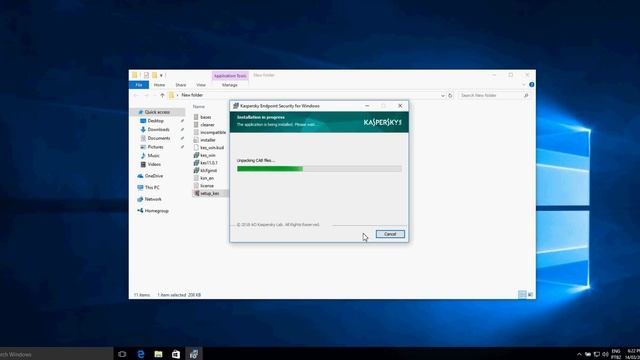Image resolution: width=640 pixels, height=360 pixels.
Task: Collapse the ribbon with the chevron
Action: (x=524, y=85)
